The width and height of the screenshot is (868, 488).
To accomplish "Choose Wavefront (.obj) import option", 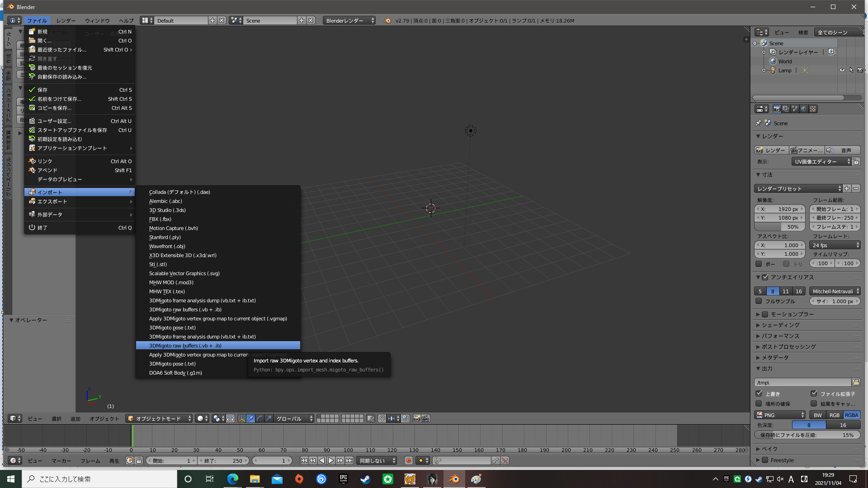I will (218, 246).
